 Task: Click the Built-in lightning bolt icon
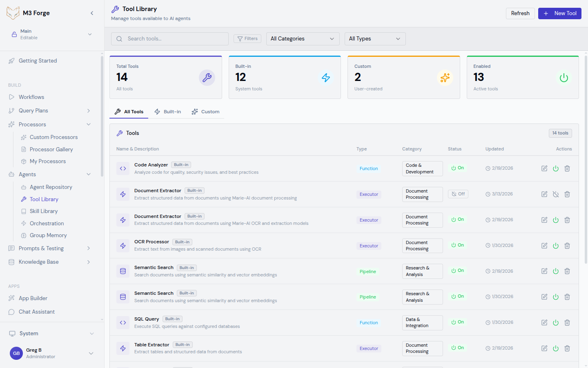click(x=326, y=77)
